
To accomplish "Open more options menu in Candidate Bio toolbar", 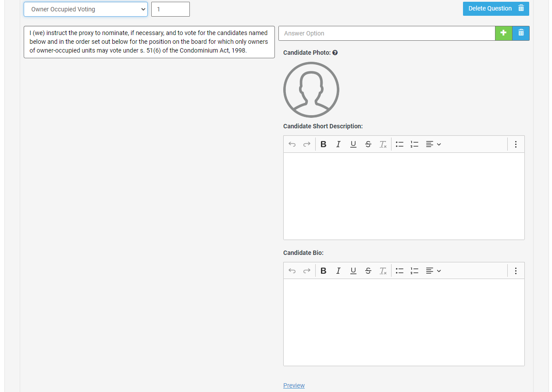I will 516,271.
